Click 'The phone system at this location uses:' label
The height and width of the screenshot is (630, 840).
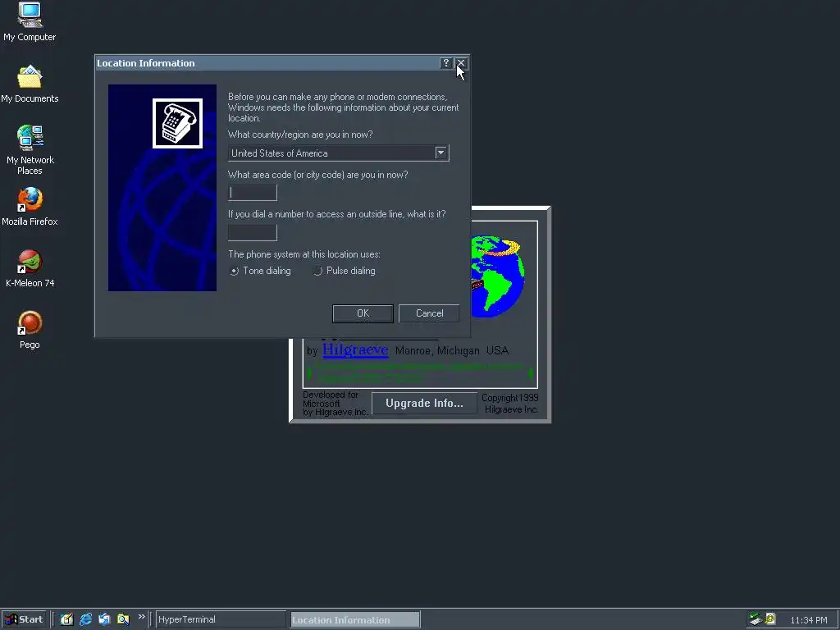tap(304, 254)
